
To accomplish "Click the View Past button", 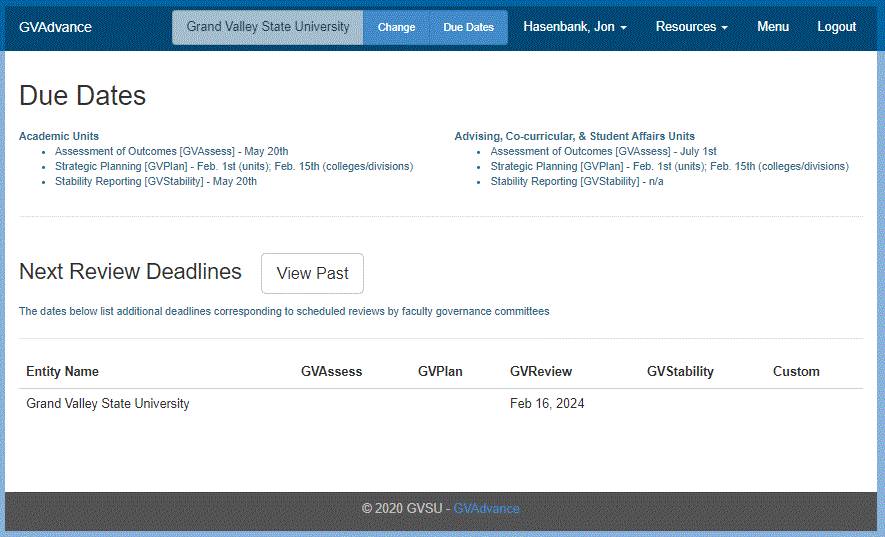I will pos(312,273).
